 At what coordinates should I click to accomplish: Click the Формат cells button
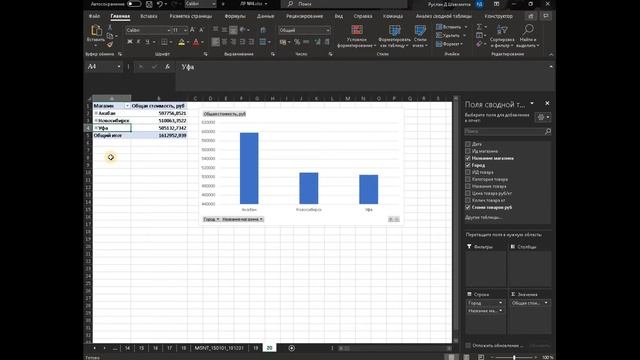click(449, 44)
